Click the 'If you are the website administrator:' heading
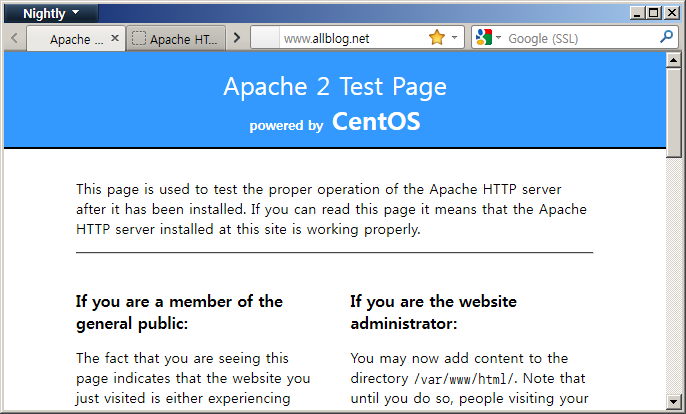 coord(434,312)
